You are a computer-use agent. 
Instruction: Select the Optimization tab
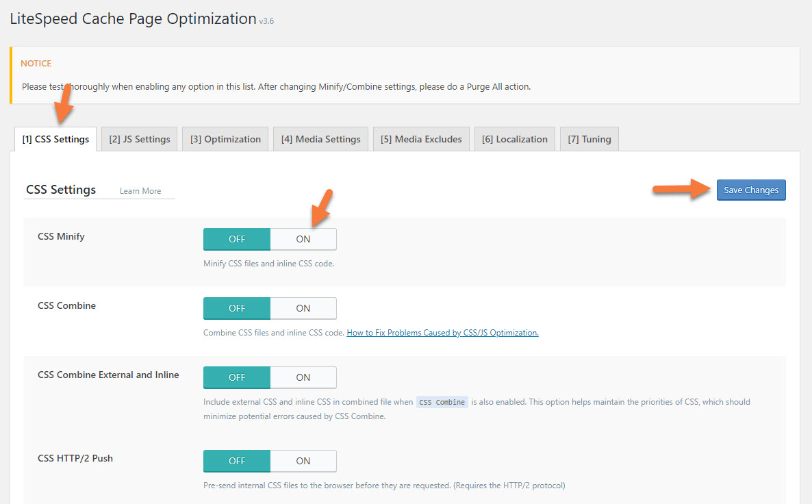(225, 139)
